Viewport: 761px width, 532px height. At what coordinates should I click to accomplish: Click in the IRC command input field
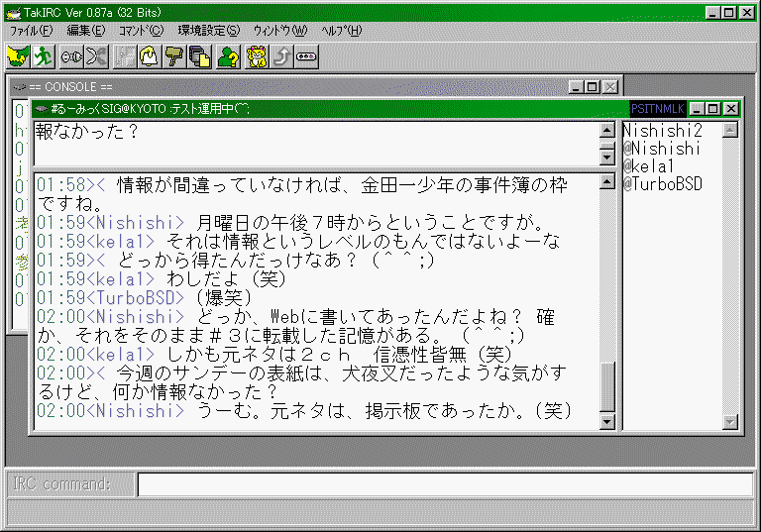click(444, 484)
